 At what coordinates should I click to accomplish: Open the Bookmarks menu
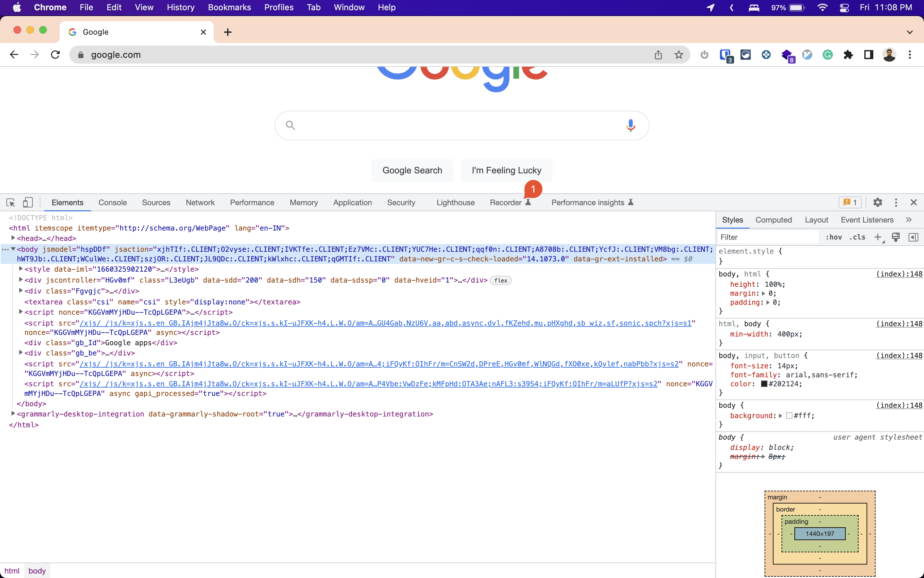(x=229, y=8)
